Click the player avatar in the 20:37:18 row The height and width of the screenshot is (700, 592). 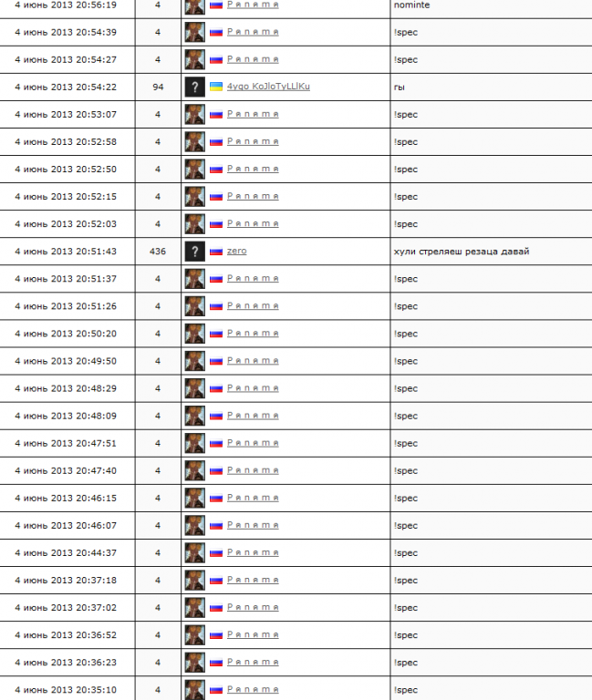194,580
